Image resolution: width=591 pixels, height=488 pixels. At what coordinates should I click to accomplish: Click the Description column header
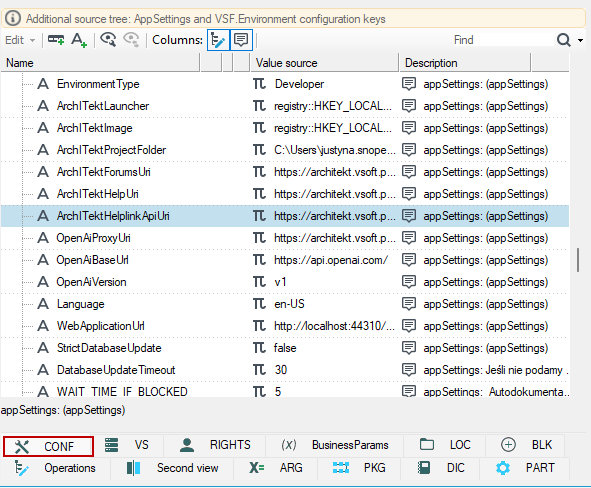point(465,63)
